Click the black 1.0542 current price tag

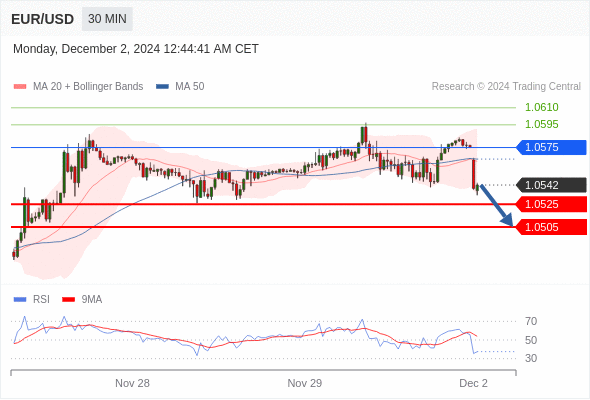(x=551, y=185)
